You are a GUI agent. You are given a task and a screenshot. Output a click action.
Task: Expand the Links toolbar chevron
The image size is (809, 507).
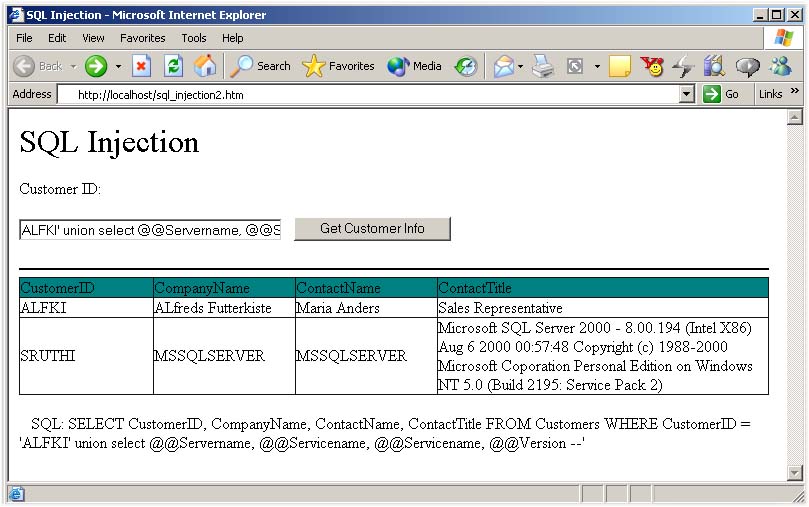795,91
